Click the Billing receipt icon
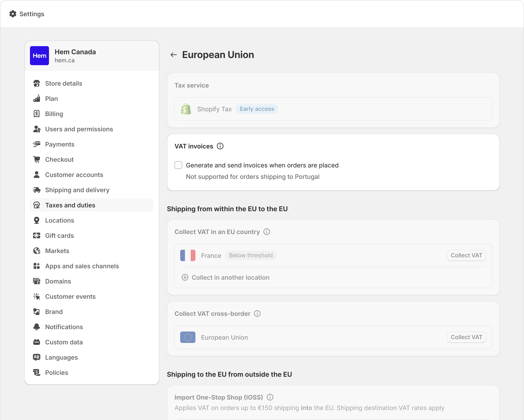 [37, 114]
